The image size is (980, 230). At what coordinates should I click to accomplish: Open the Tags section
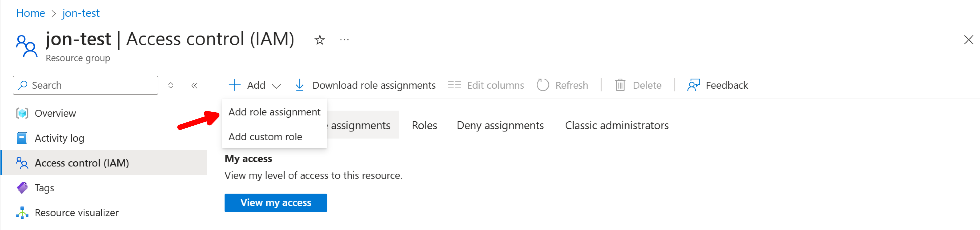click(x=44, y=187)
